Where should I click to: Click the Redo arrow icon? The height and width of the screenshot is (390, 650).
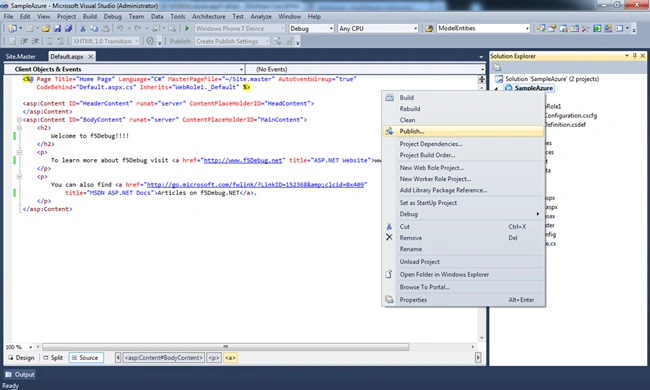point(138,28)
